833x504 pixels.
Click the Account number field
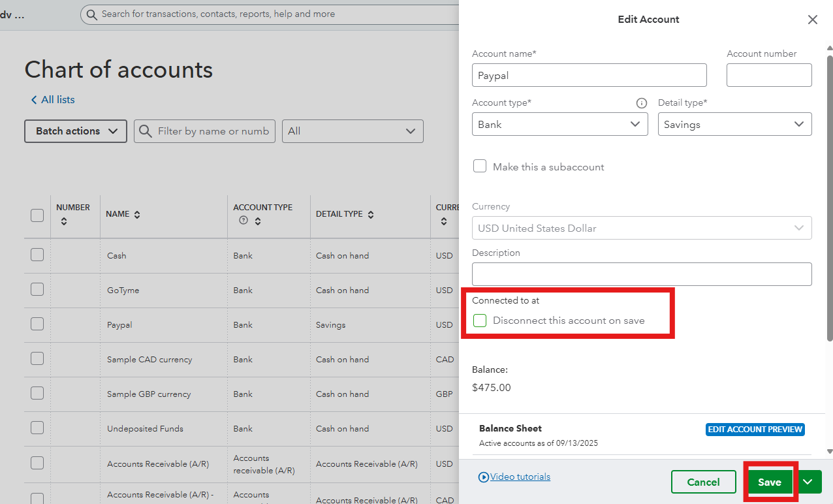[x=768, y=75]
